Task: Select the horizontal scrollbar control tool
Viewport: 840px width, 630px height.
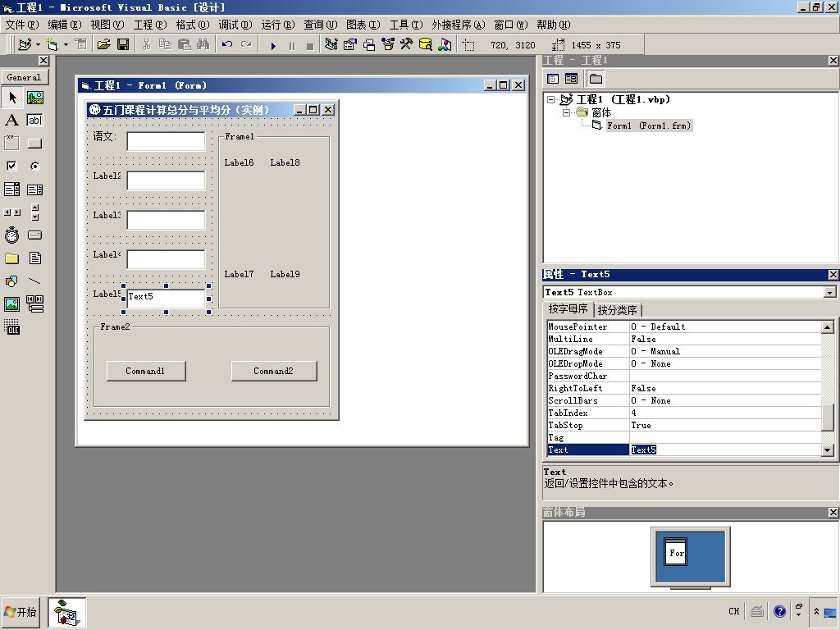Action: 11,212
